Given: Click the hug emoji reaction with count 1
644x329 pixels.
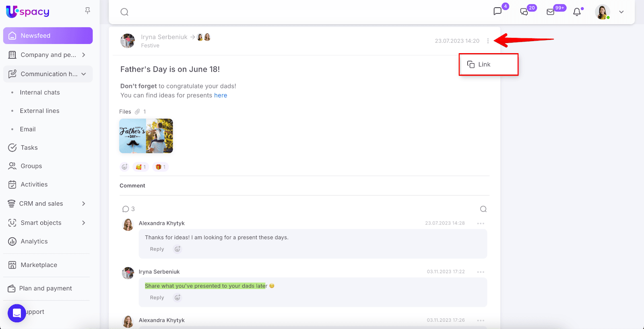Looking at the screenshot, I should tap(140, 167).
